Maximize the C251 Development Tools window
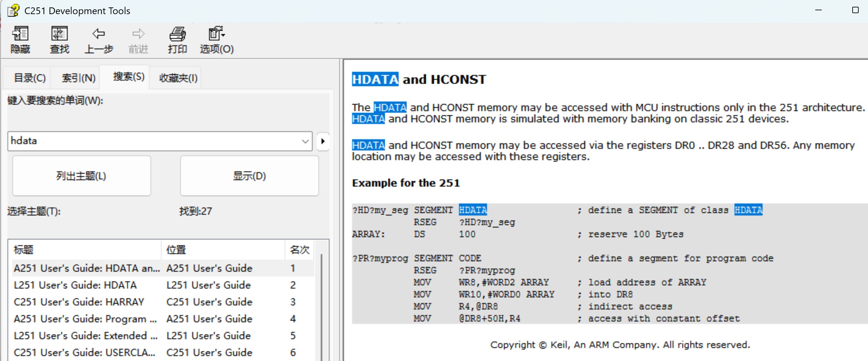The height and width of the screenshot is (361, 868). click(x=855, y=10)
